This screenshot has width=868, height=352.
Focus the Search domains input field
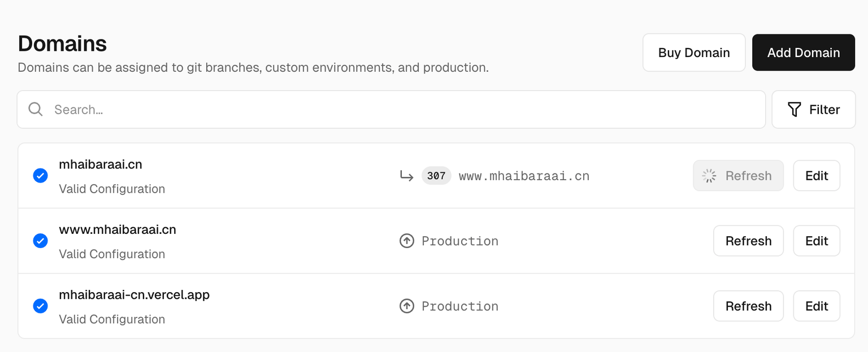click(396, 110)
